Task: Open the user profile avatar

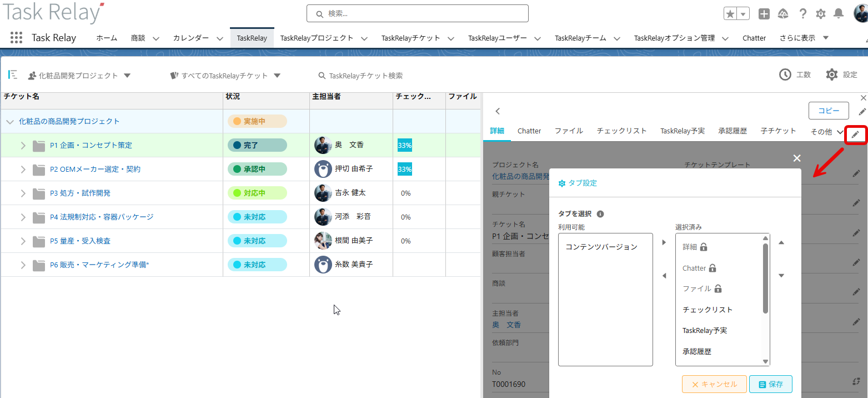Action: (861, 13)
